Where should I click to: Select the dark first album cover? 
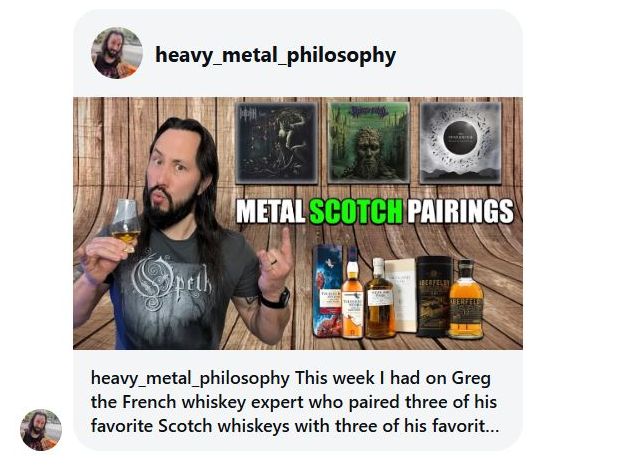point(276,143)
